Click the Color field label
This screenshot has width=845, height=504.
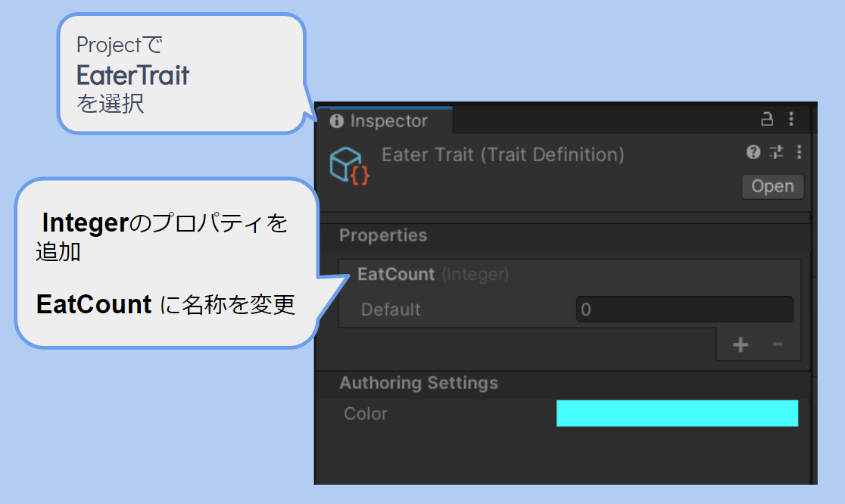[x=366, y=413]
